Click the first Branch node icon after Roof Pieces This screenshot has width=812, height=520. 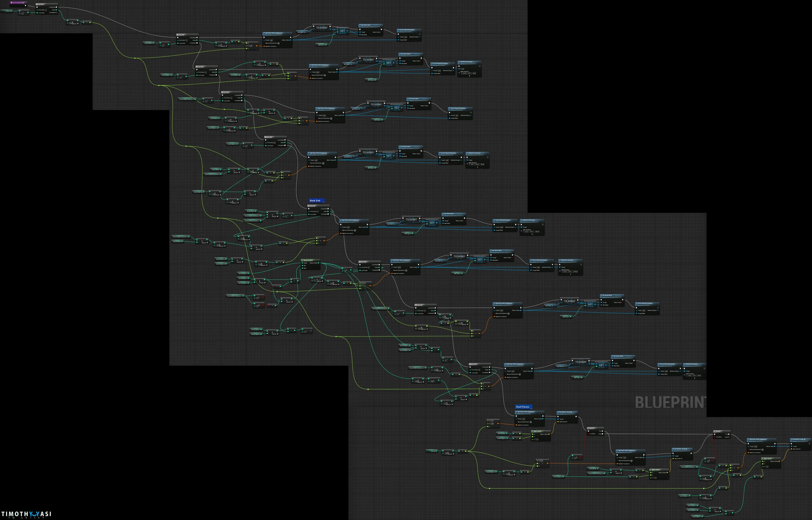point(589,428)
